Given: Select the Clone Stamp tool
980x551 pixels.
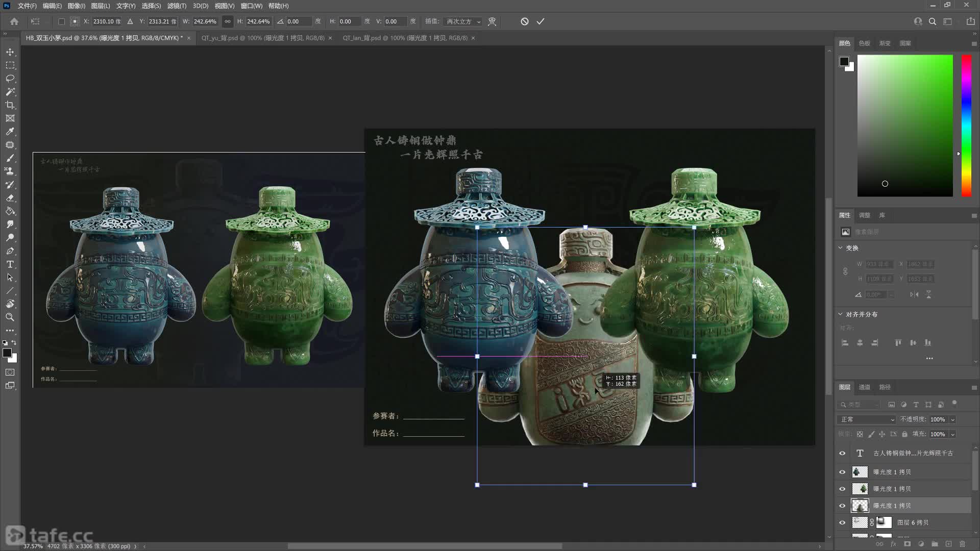Looking at the screenshot, I should (x=10, y=171).
